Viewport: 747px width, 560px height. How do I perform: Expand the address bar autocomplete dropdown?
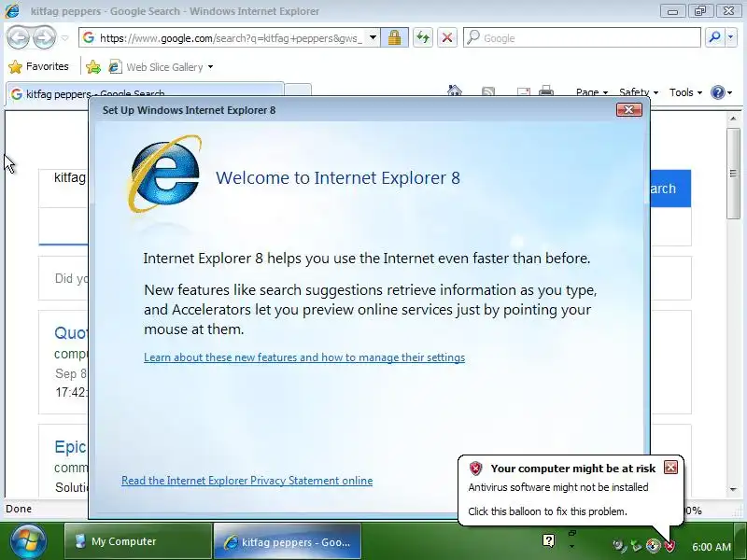click(373, 37)
